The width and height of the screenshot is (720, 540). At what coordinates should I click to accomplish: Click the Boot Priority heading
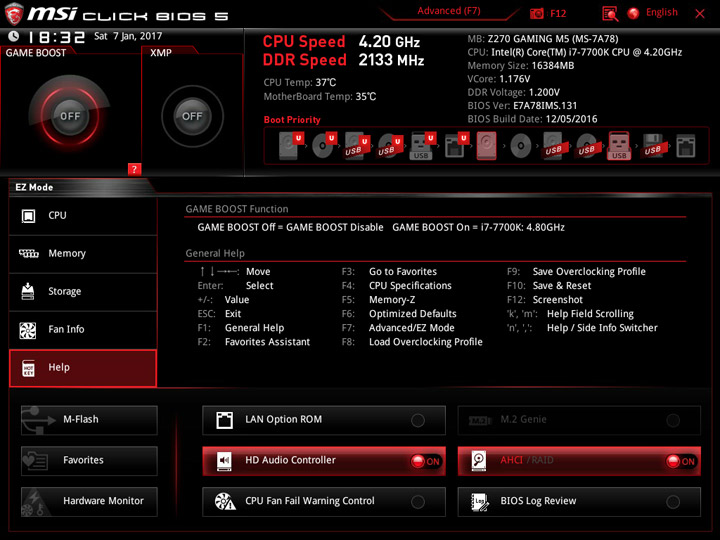coord(292,120)
